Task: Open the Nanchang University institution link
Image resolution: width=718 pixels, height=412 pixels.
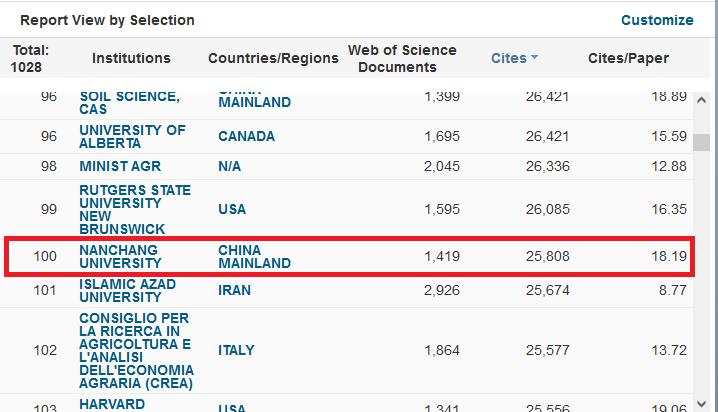Action: click(x=119, y=256)
